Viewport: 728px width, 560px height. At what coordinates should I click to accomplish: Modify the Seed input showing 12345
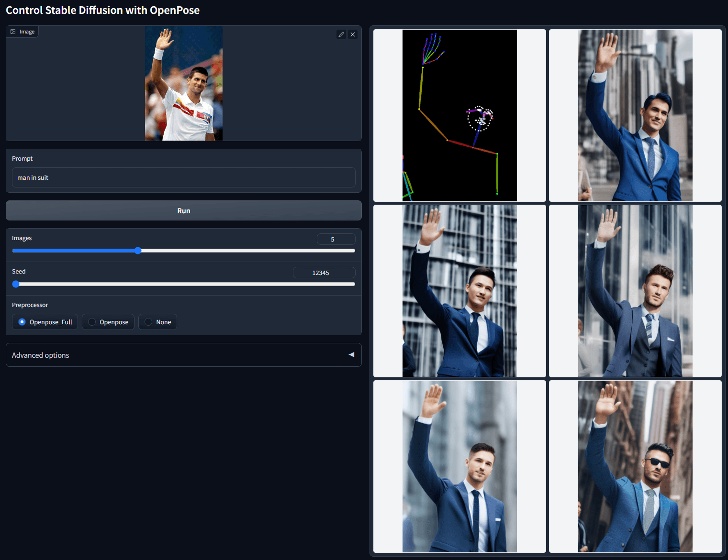pos(324,272)
